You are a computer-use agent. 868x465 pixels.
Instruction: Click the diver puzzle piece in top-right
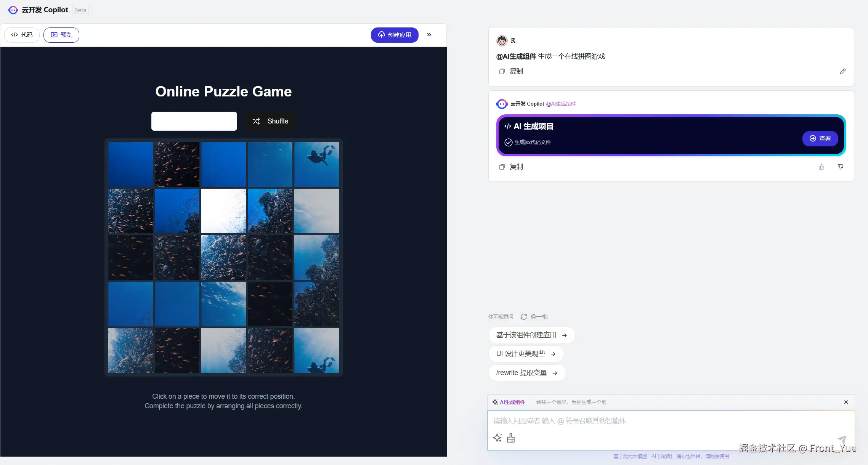316,164
